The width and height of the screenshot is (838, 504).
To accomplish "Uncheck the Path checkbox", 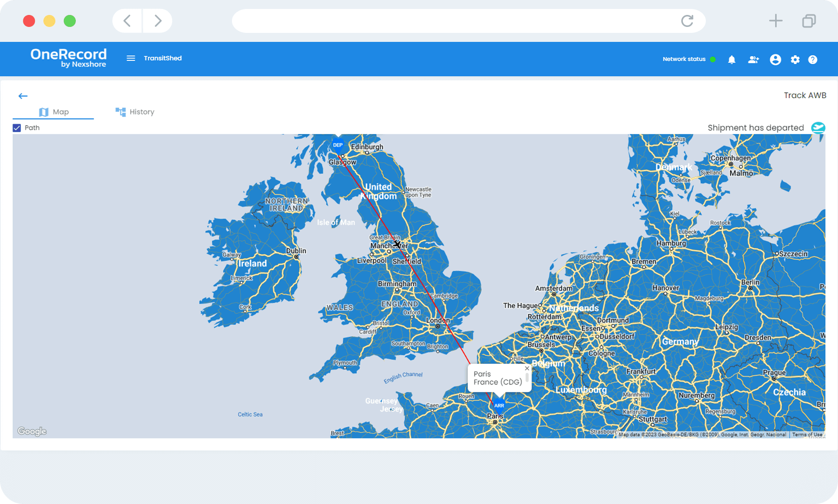I will (17, 128).
